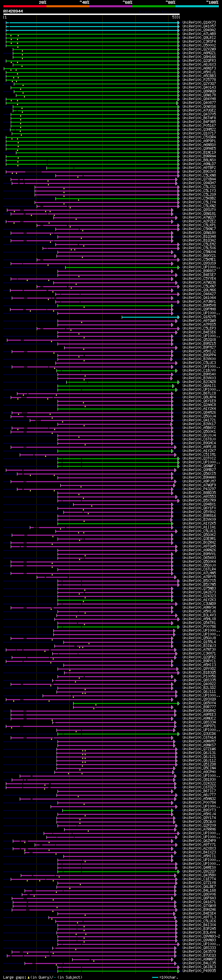This screenshot has height=980, width=222.
Task: Select the UniRef100_Q6ZHP9 label
Action: pyautogui.click(x=199, y=841)
